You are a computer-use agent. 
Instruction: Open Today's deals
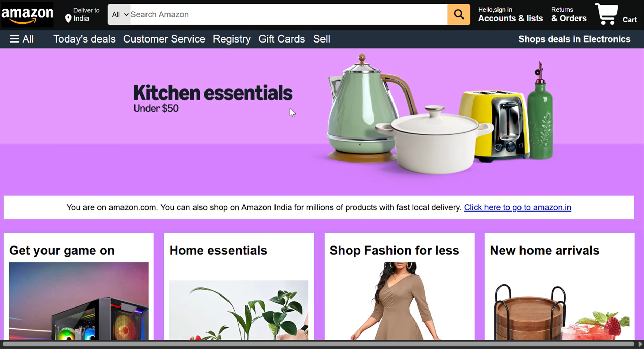tap(84, 39)
